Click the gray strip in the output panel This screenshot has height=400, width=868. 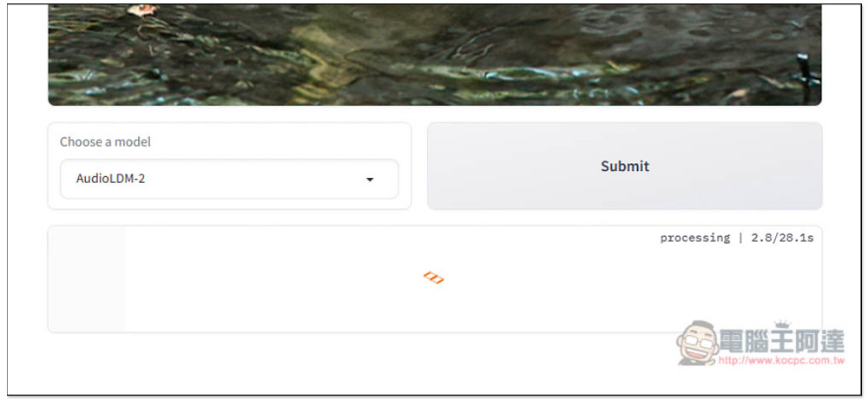click(88, 279)
